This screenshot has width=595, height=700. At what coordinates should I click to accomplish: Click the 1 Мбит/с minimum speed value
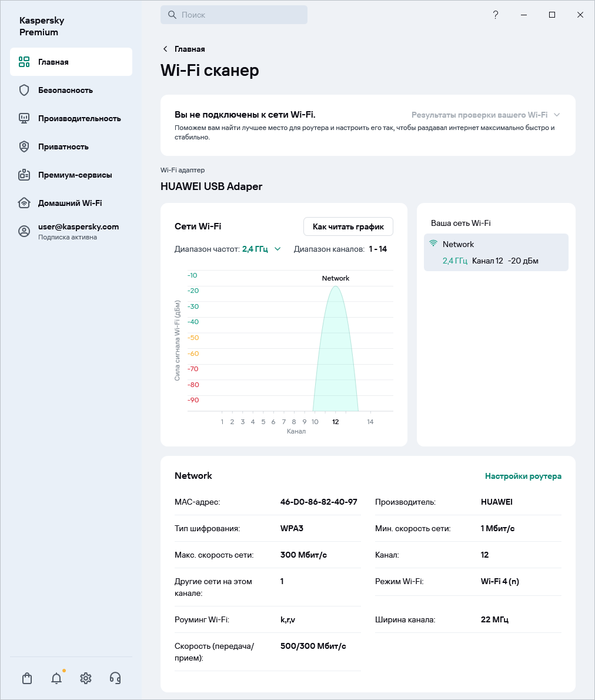tap(497, 528)
